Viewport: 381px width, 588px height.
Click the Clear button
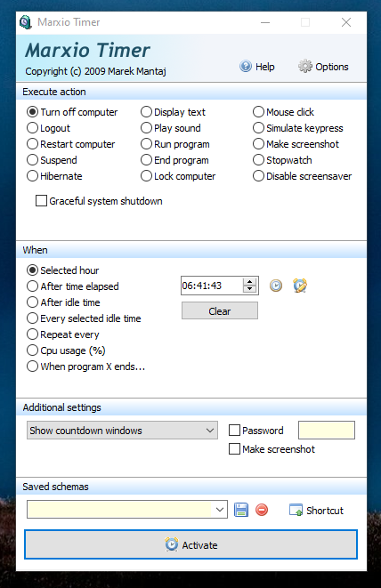220,310
